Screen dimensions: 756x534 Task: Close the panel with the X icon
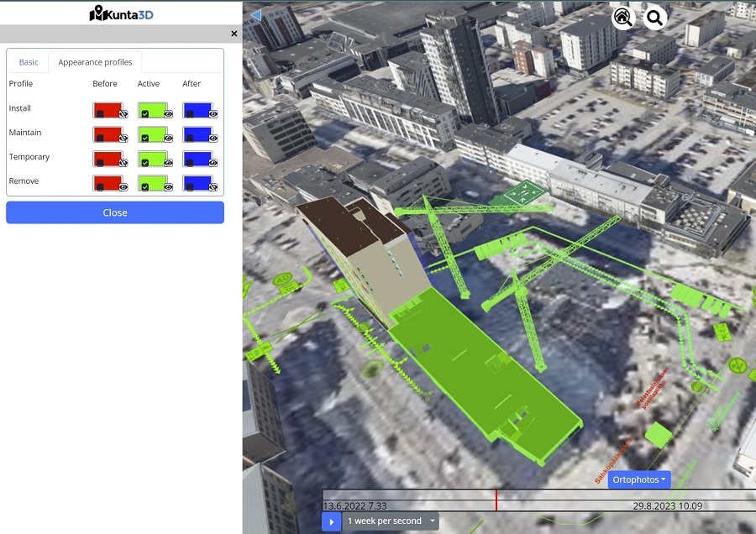(234, 34)
